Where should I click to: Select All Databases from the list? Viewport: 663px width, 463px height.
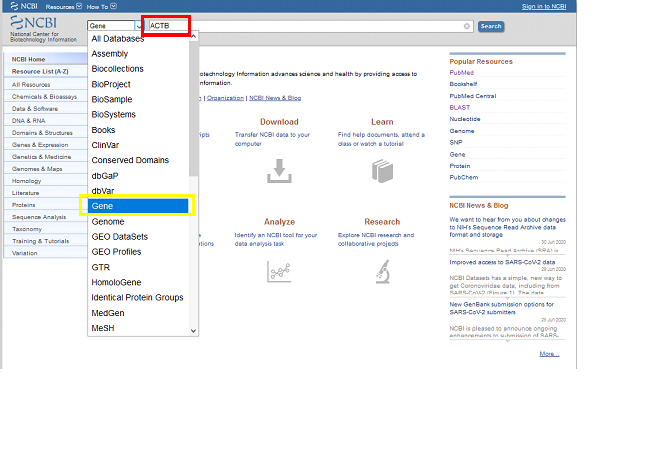[x=138, y=38]
